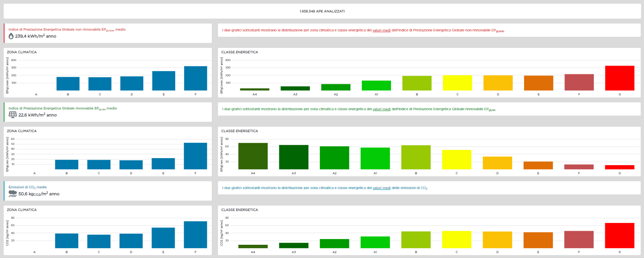Select red G bar in non-renewable energy class chart
This screenshot has height=258, width=644.
tap(619, 78)
